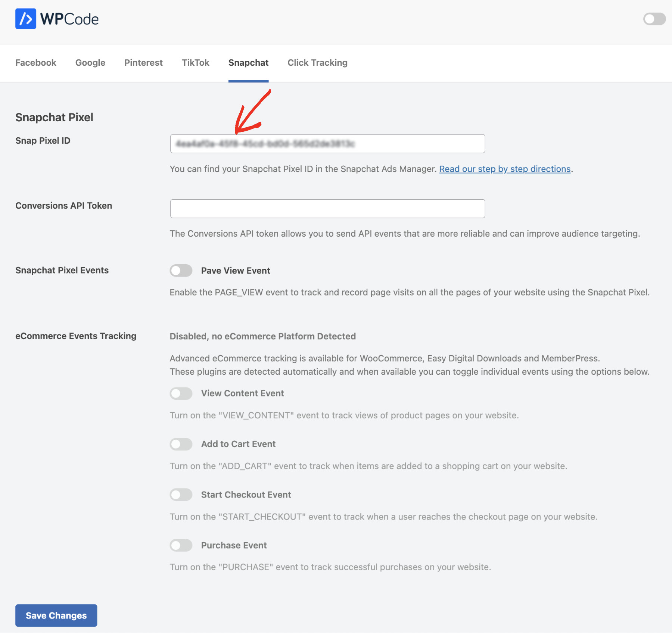Enable the Pave View Event toggle
Screen dimensions: 672x633
coord(181,271)
